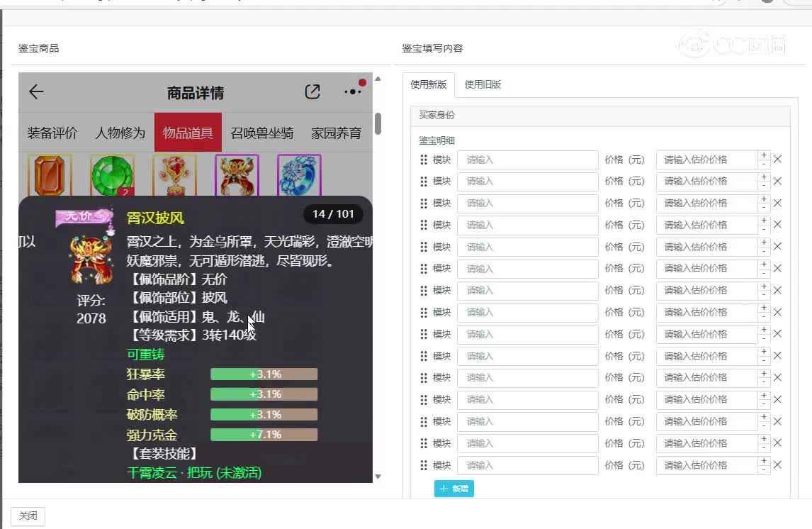
Task: Decrement the first row price with the - stepper
Action: coord(763,164)
